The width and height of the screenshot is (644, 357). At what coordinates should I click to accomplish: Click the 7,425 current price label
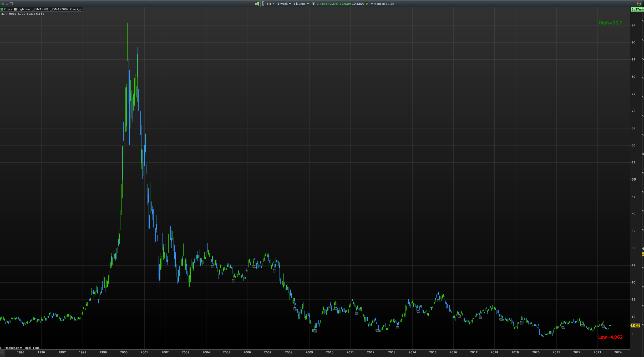636,325
